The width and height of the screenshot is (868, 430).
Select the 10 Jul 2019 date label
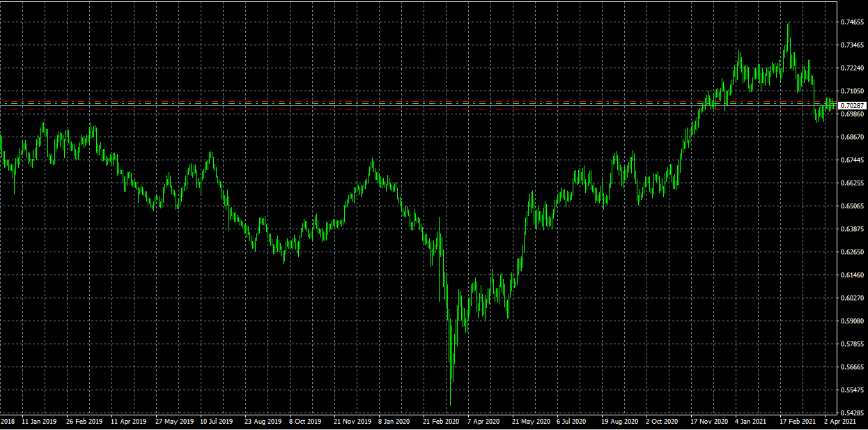[x=217, y=422]
